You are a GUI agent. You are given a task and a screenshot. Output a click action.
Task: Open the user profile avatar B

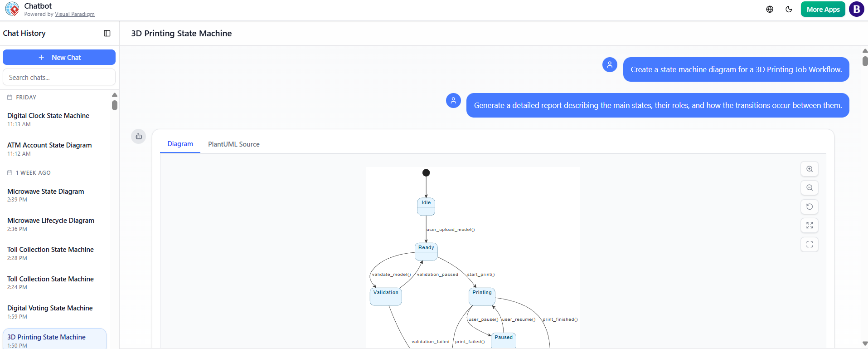click(856, 10)
